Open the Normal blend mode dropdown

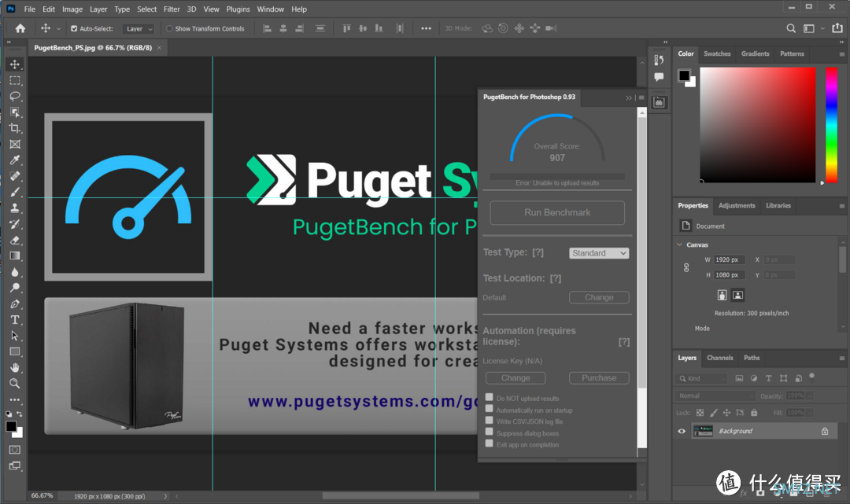(x=715, y=395)
